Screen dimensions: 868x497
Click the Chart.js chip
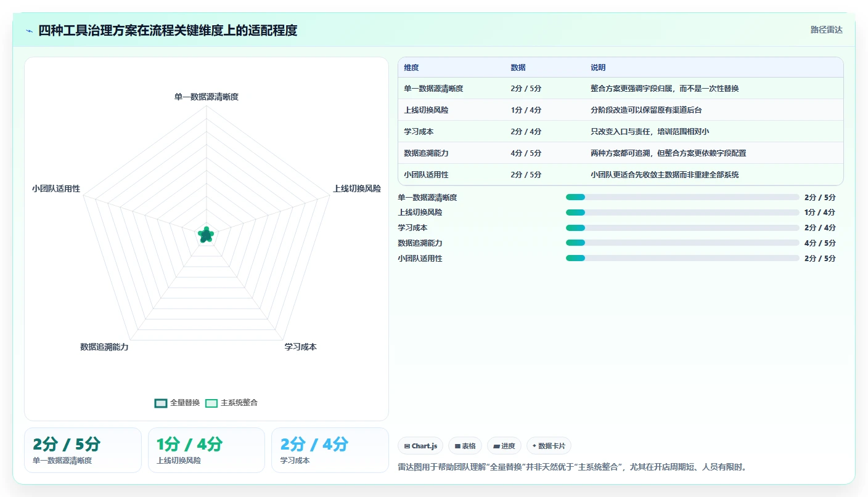pyautogui.click(x=420, y=446)
